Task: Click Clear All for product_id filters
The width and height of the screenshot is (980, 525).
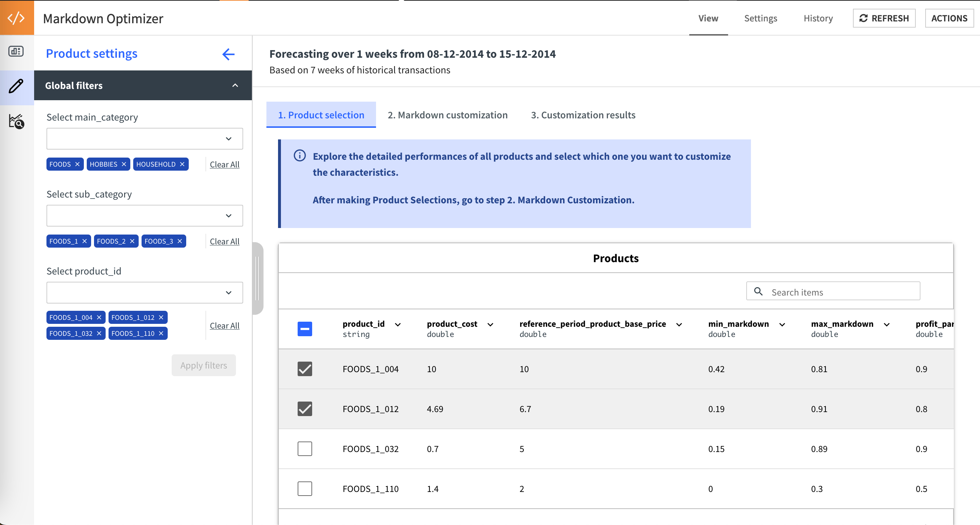Action: pyautogui.click(x=224, y=326)
